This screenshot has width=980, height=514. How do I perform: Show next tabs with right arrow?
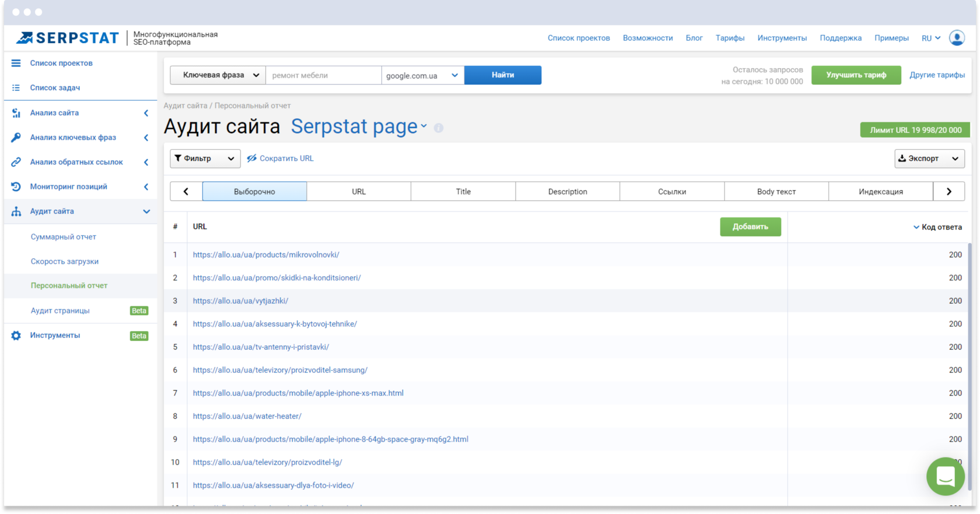click(949, 191)
